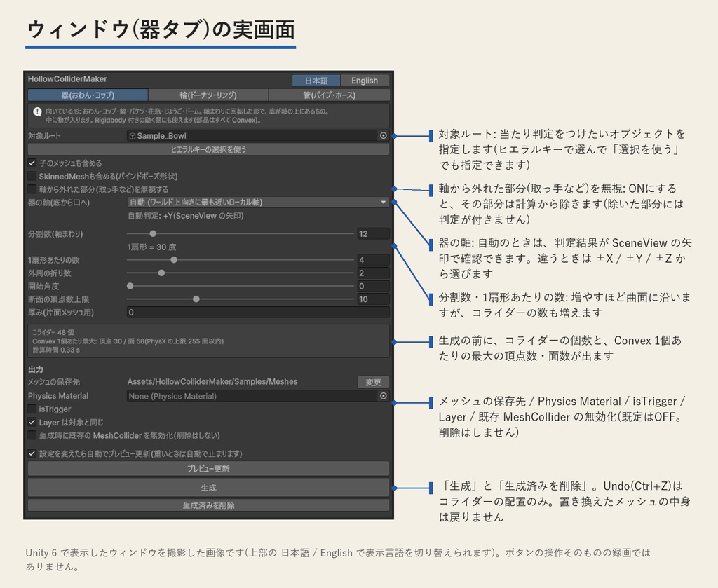Image resolution: width=718 pixels, height=588 pixels.
Task: Click the 自動判定: +Y text
Action: 185,216
